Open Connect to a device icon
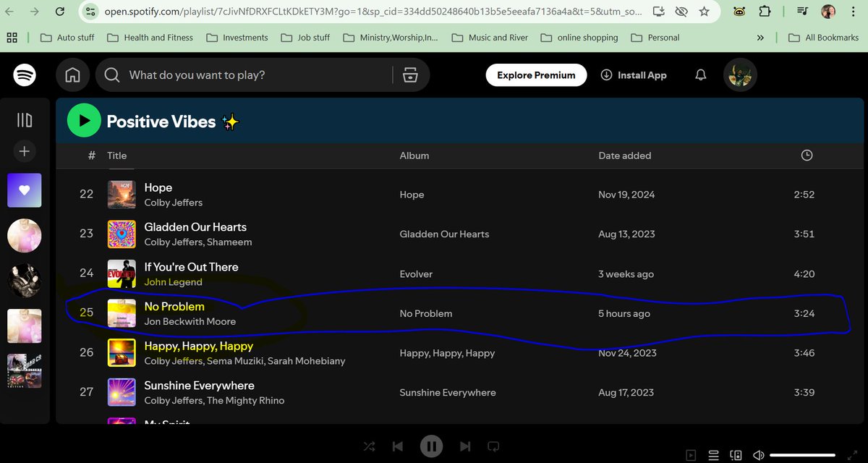 [736, 455]
